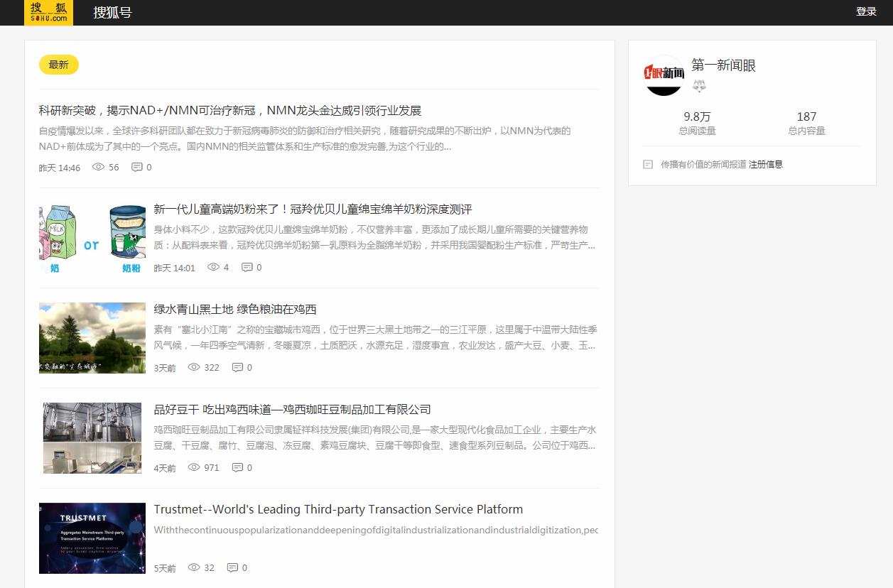
Task: Select the 传播有价值的新闻报道 description
Action: pos(703,164)
